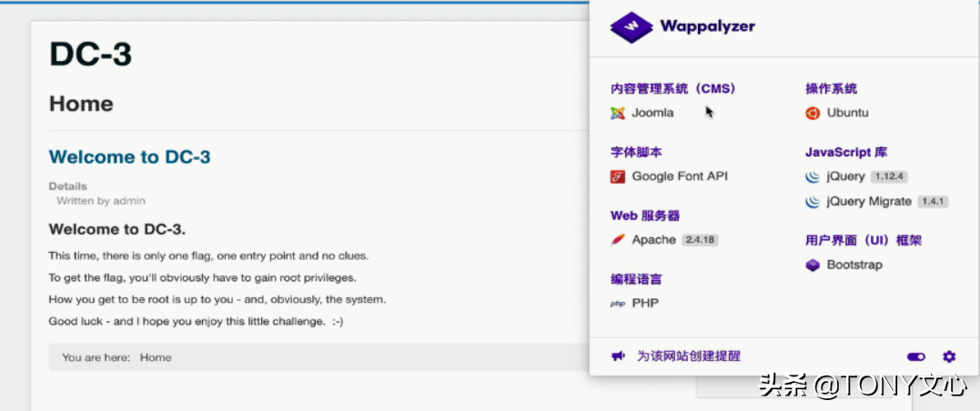
Task: Open the Welcome to DC-3 article link
Action: pyautogui.click(x=129, y=156)
